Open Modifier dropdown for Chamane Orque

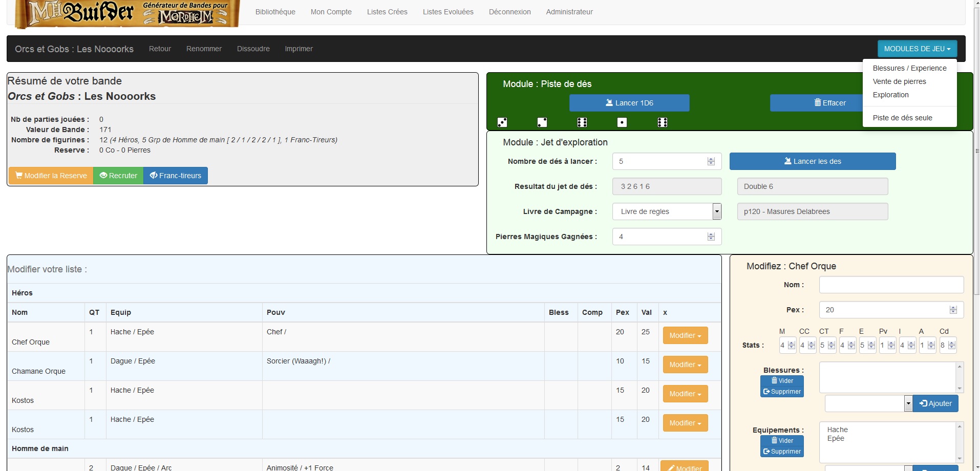(686, 365)
